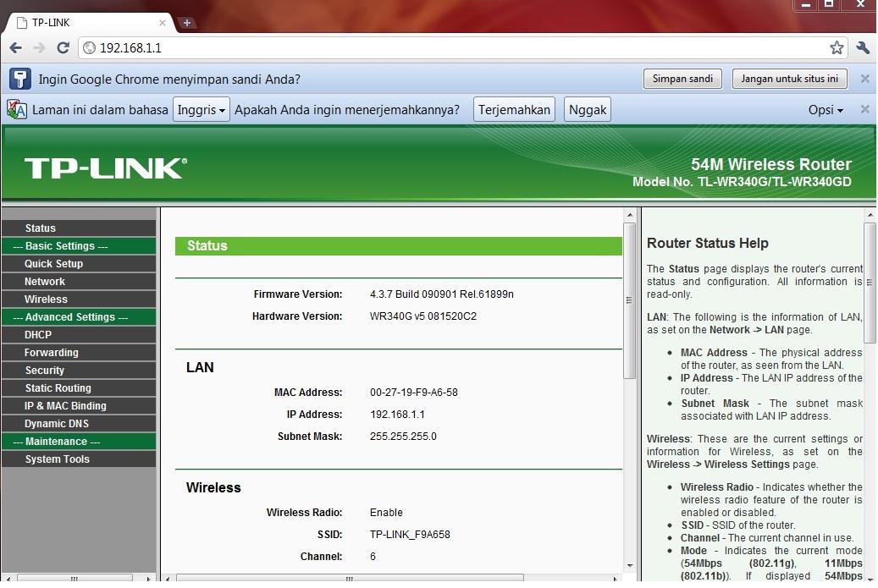The width and height of the screenshot is (878, 588).
Task: Click the browser forward arrow
Action: coord(39,48)
